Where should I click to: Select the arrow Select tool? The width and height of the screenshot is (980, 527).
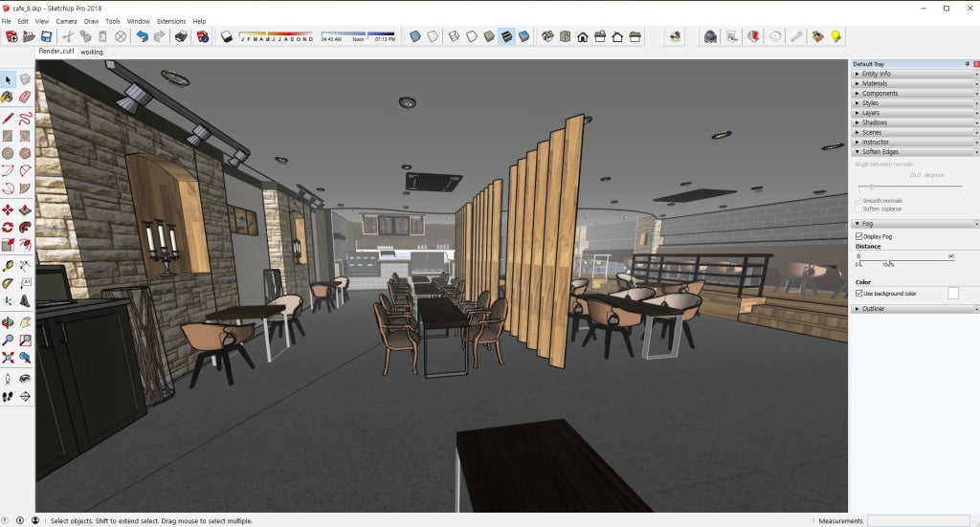(x=8, y=80)
